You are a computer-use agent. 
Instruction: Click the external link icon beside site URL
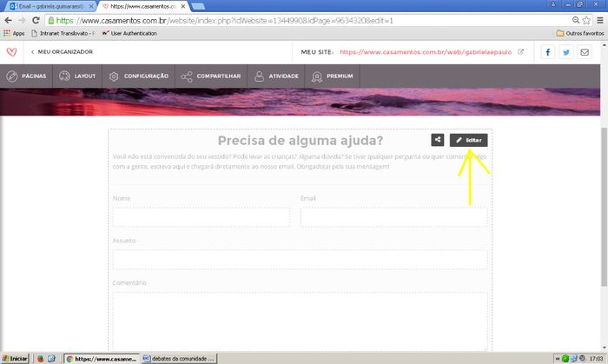[521, 51]
